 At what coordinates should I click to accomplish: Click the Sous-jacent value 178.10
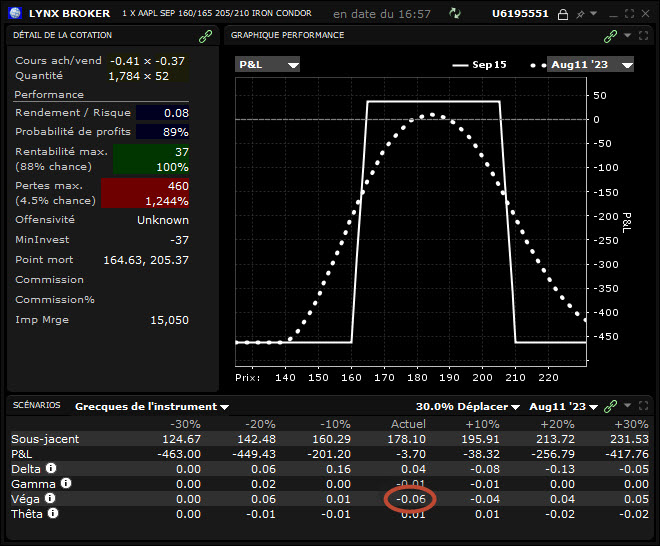pos(407,439)
